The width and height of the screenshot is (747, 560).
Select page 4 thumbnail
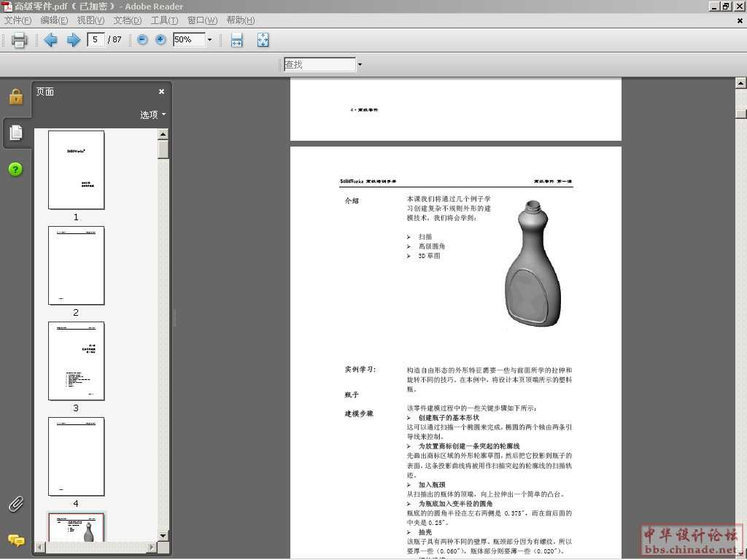[x=76, y=456]
